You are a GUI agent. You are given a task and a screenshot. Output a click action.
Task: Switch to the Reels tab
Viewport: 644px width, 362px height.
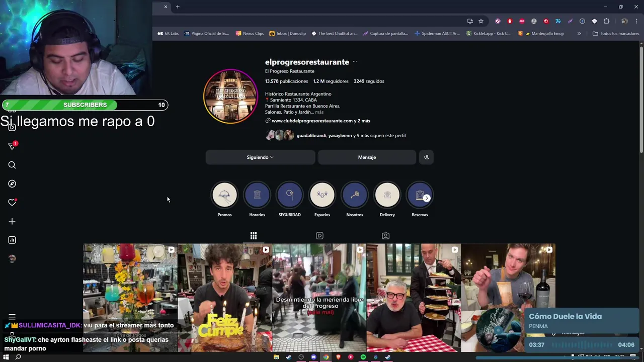(x=319, y=236)
